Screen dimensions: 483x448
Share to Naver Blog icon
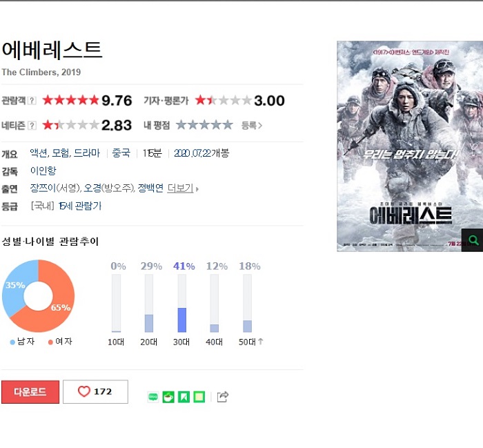(x=153, y=396)
